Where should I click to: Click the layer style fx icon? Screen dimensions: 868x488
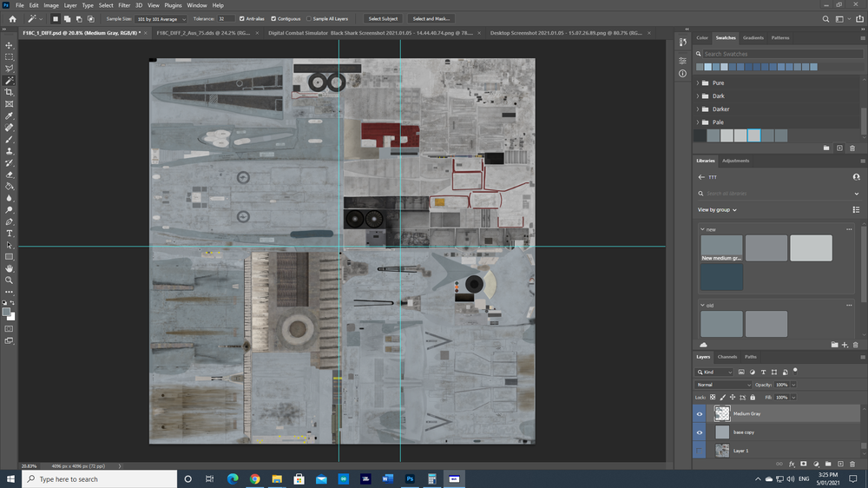point(792,465)
